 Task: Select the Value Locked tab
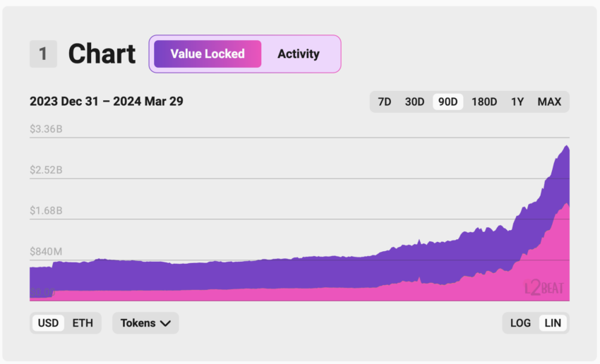pos(208,54)
